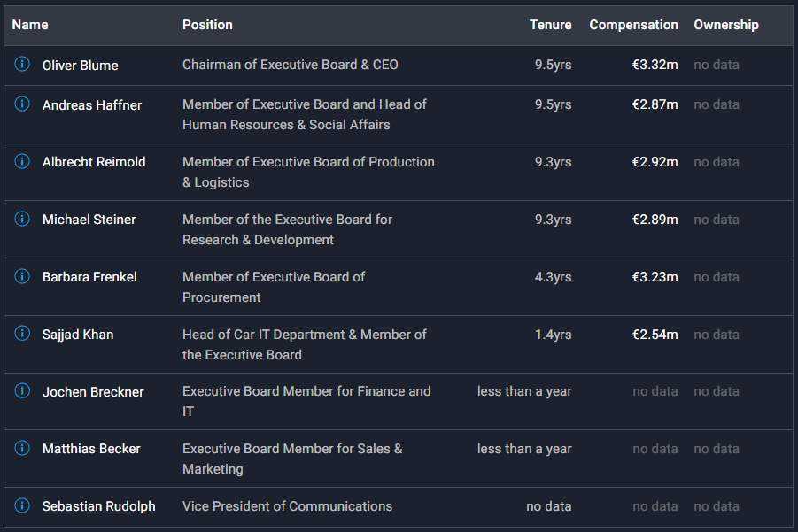
Task: Click info icon next to Jochen Breckner
Action: (22, 391)
